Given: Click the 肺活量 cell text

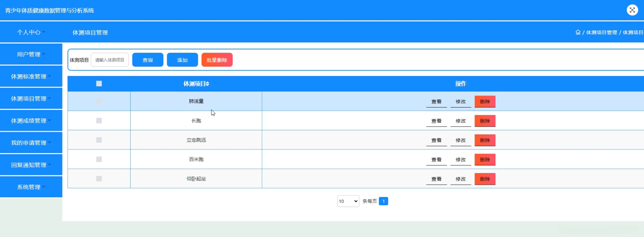Looking at the screenshot, I should (x=196, y=101).
